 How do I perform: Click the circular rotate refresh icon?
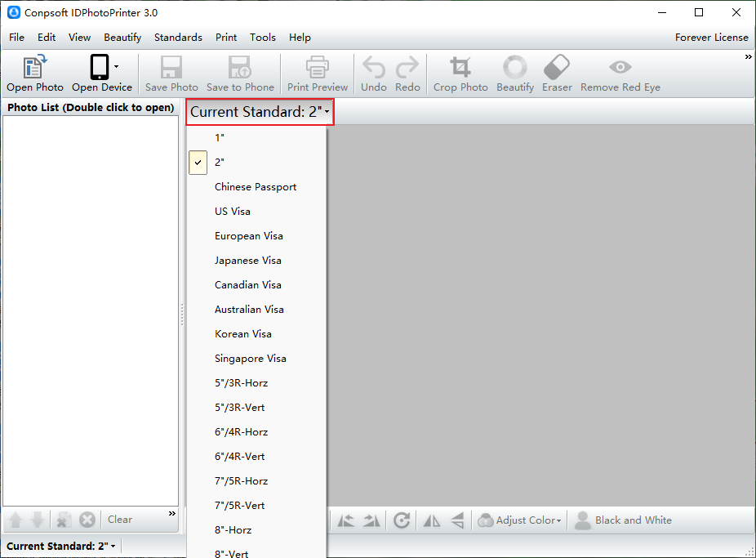click(x=402, y=520)
